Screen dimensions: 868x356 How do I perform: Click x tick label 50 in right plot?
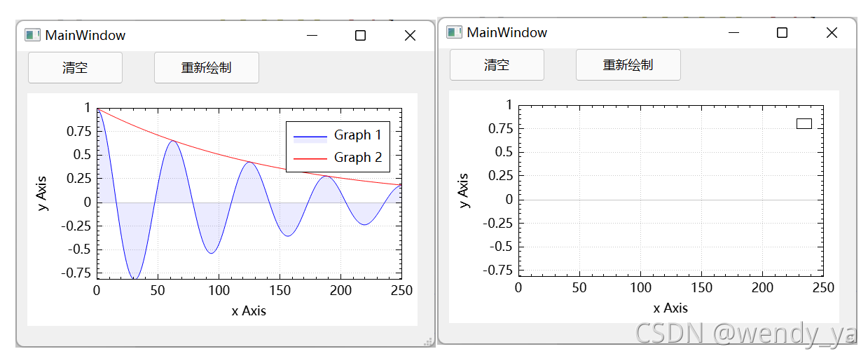(x=579, y=288)
